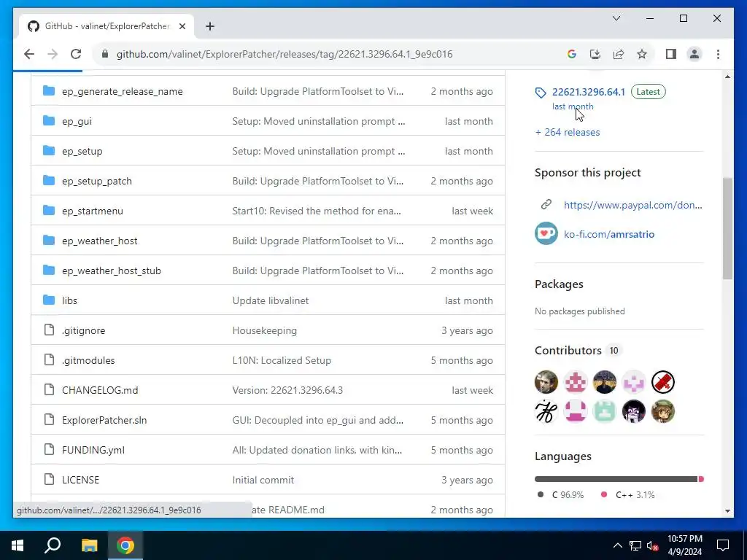Viewport: 747px width, 560px height.
Task: Open commit 'All: Updated donation links'
Action: 317,450
